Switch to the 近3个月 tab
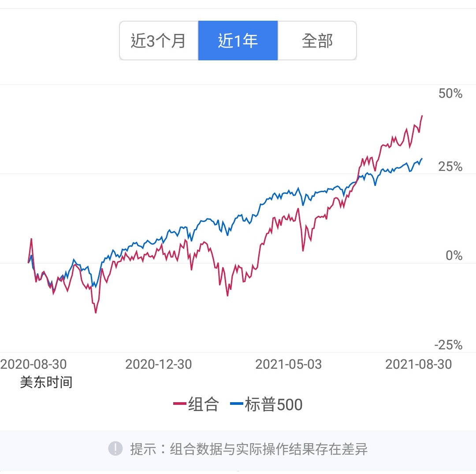 [159, 41]
